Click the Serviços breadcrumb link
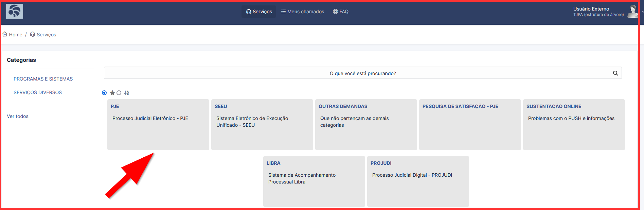The width and height of the screenshot is (644, 210). [x=47, y=35]
